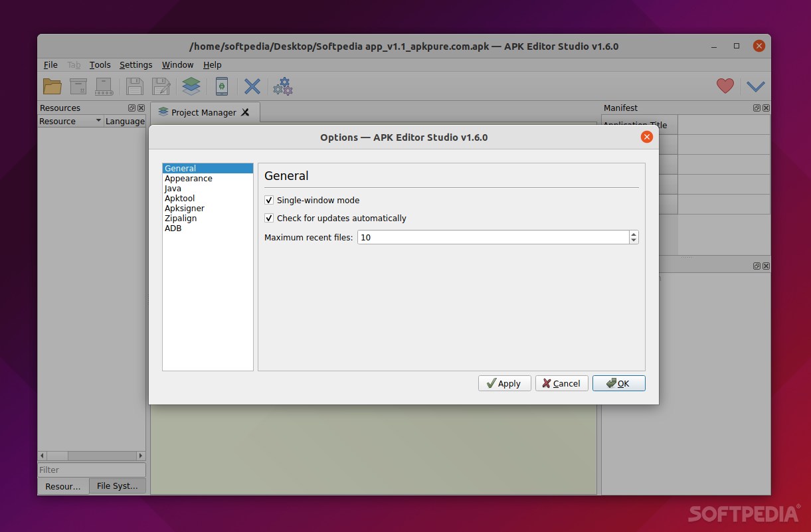Click the Android device install icon

point(222,86)
